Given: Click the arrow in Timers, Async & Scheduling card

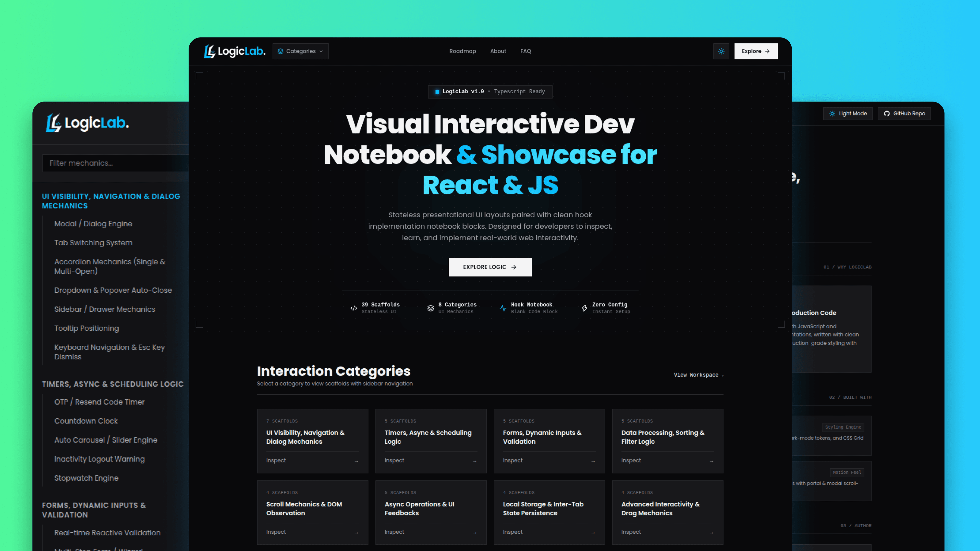Looking at the screenshot, I should tap(475, 461).
